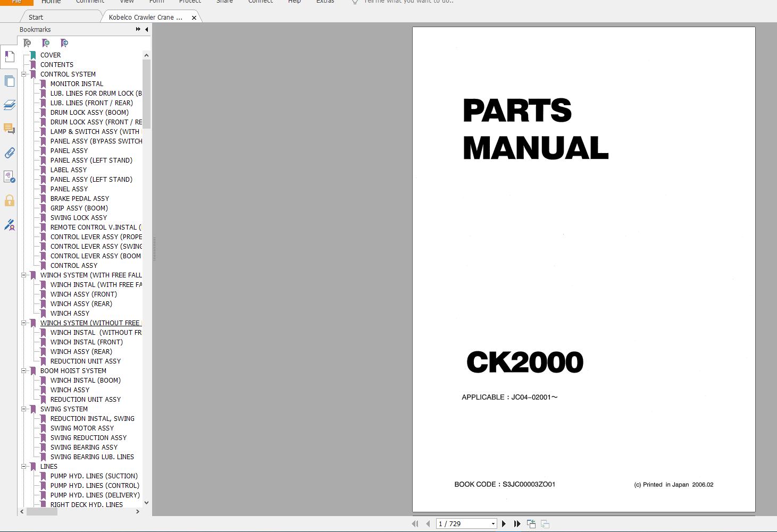Open the SWING REDUCTION ASSY bookmark

89,438
